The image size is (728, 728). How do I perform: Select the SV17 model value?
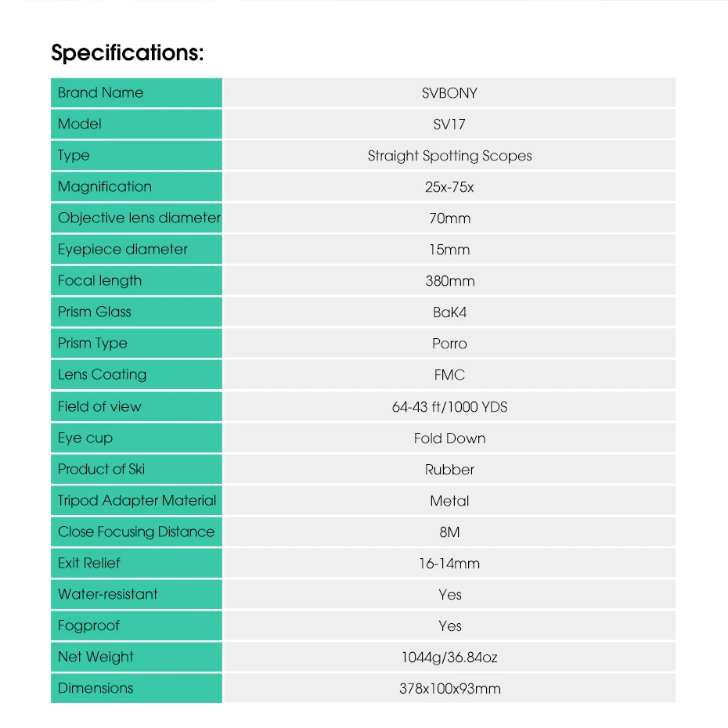coord(449,124)
